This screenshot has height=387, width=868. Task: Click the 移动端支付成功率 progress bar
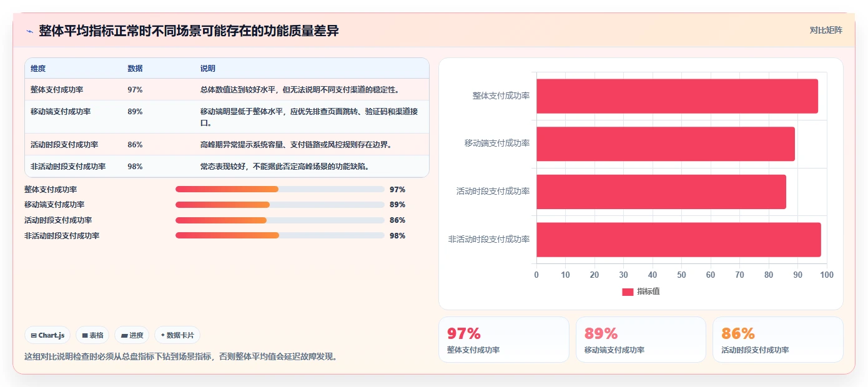[280, 205]
